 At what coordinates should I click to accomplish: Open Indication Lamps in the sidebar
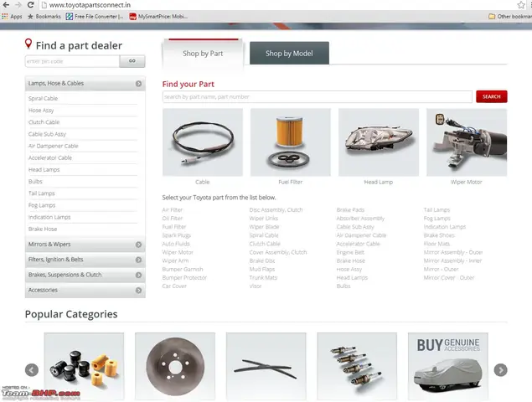click(x=49, y=217)
